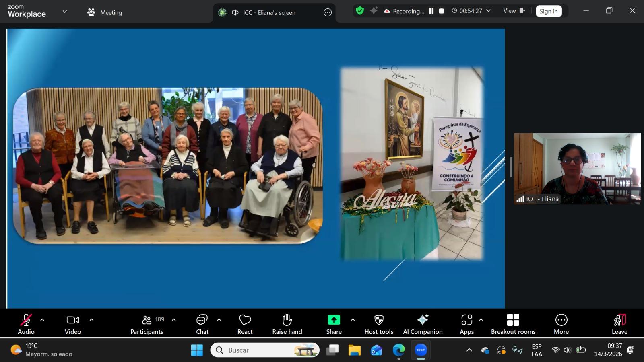
Task: Open Breakout rooms
Action: [x=513, y=324]
